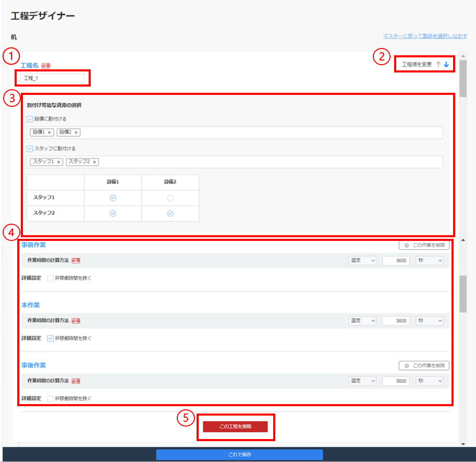The image size is (476, 462).
Task: Click the 工程順を変更 label
Action: pyautogui.click(x=417, y=64)
